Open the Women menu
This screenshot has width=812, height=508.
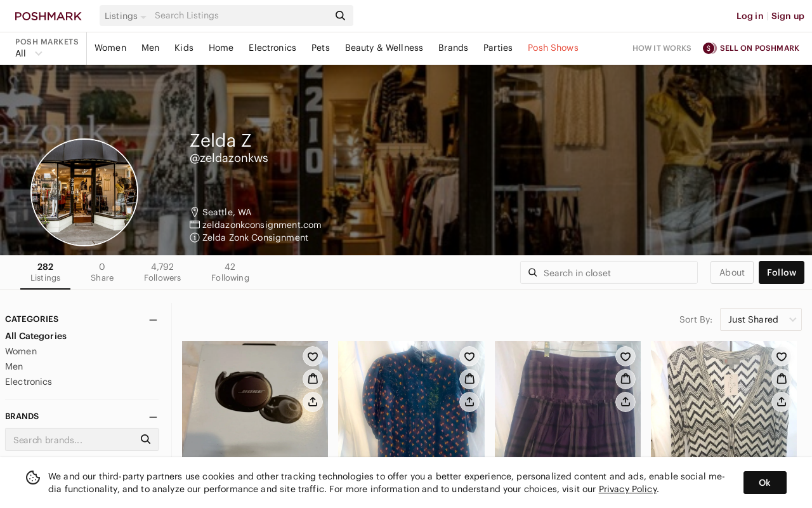tap(110, 48)
